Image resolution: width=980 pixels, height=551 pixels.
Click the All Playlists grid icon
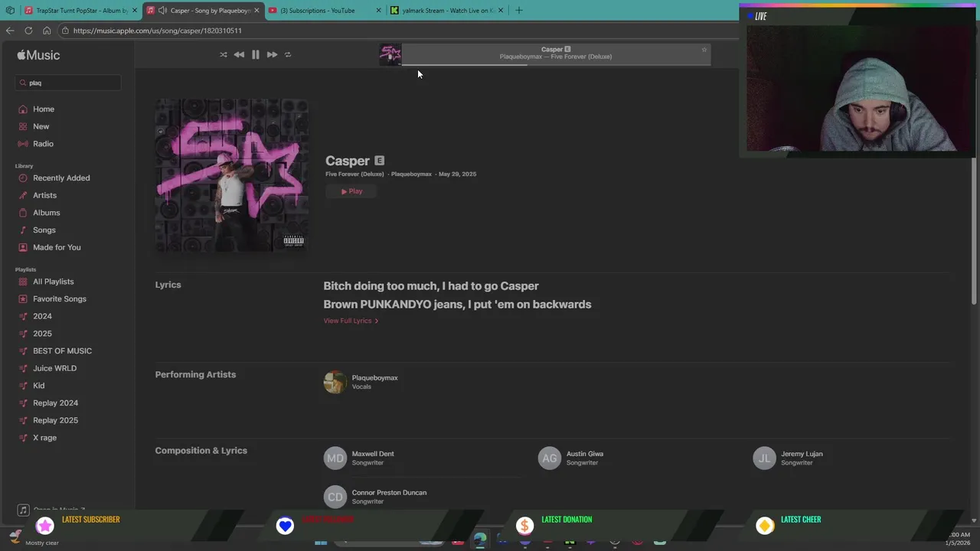tap(23, 282)
